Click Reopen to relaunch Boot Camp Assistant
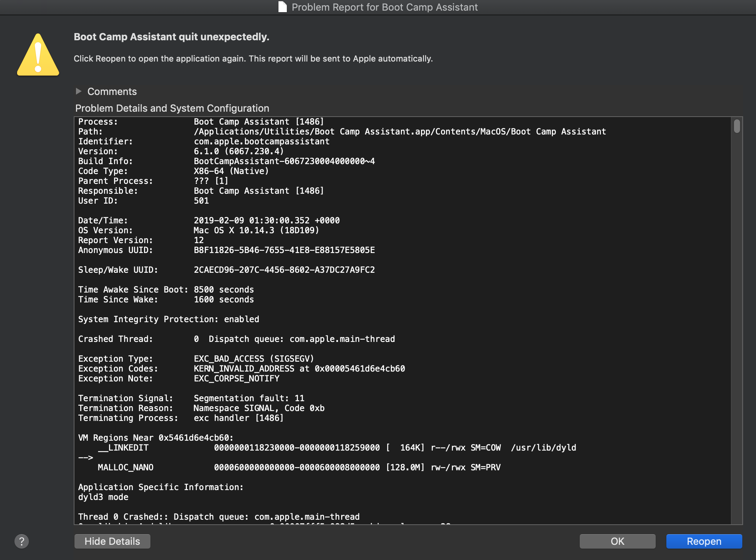Screen dimensions: 756x560 (704, 541)
